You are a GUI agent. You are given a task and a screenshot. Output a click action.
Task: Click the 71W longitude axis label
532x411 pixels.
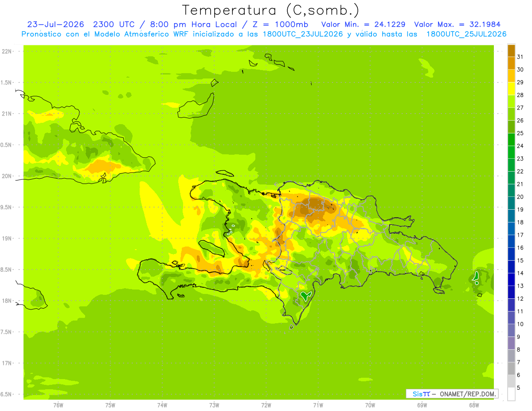click(x=318, y=405)
